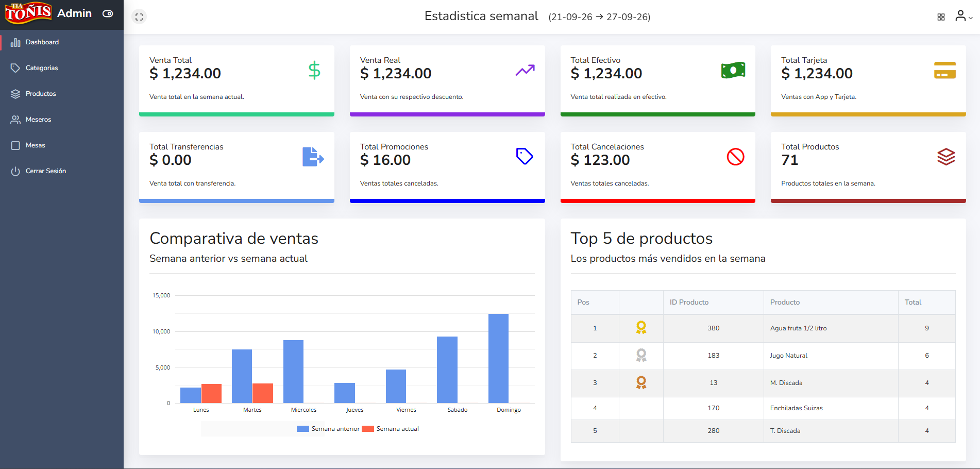This screenshot has height=469, width=980.
Task: Go to Categorias in the sidebar
Action: [x=62, y=68]
